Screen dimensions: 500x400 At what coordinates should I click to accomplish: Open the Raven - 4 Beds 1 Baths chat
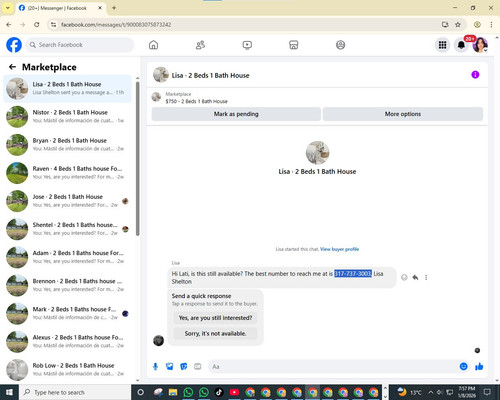coord(67,173)
